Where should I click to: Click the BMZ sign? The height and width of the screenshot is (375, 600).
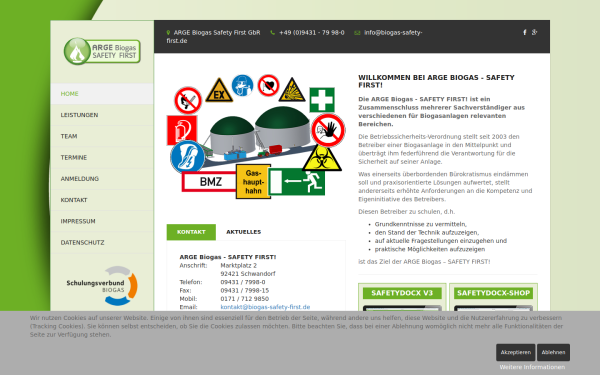(209, 181)
